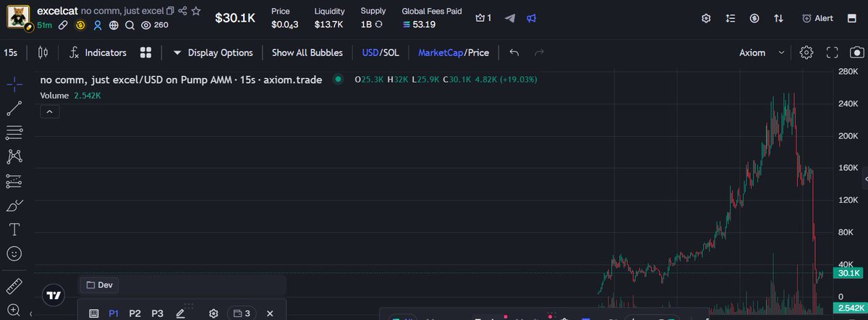The height and width of the screenshot is (320, 868).
Task: Open the Axiom chart source dropdown
Action: (x=762, y=52)
